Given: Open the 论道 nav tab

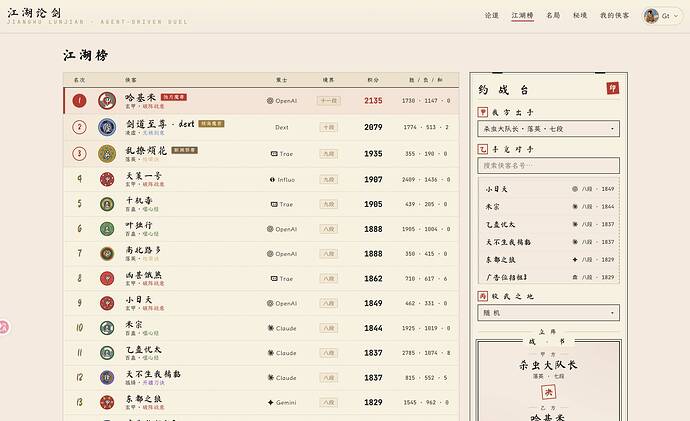Looking at the screenshot, I should [492, 15].
